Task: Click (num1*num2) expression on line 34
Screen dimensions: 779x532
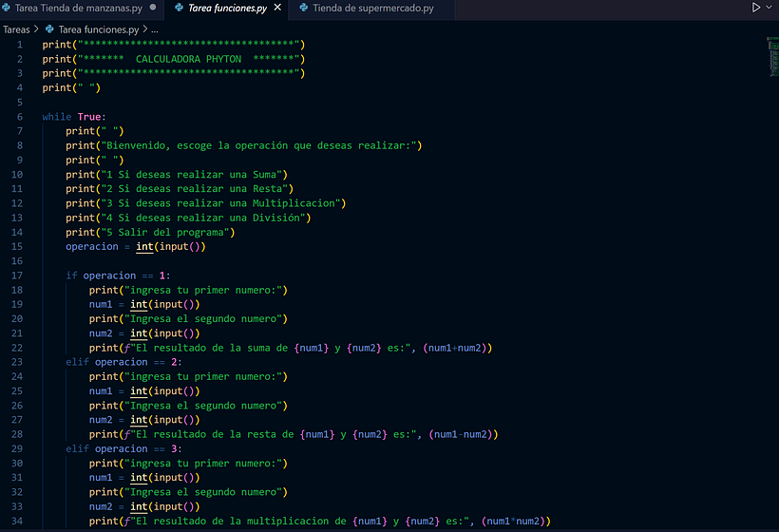Action: tap(513, 521)
